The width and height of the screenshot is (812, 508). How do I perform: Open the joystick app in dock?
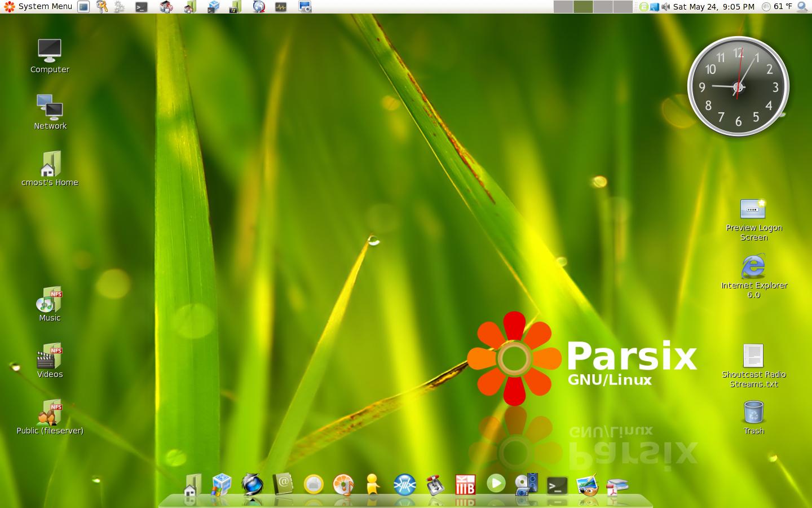coord(435,484)
